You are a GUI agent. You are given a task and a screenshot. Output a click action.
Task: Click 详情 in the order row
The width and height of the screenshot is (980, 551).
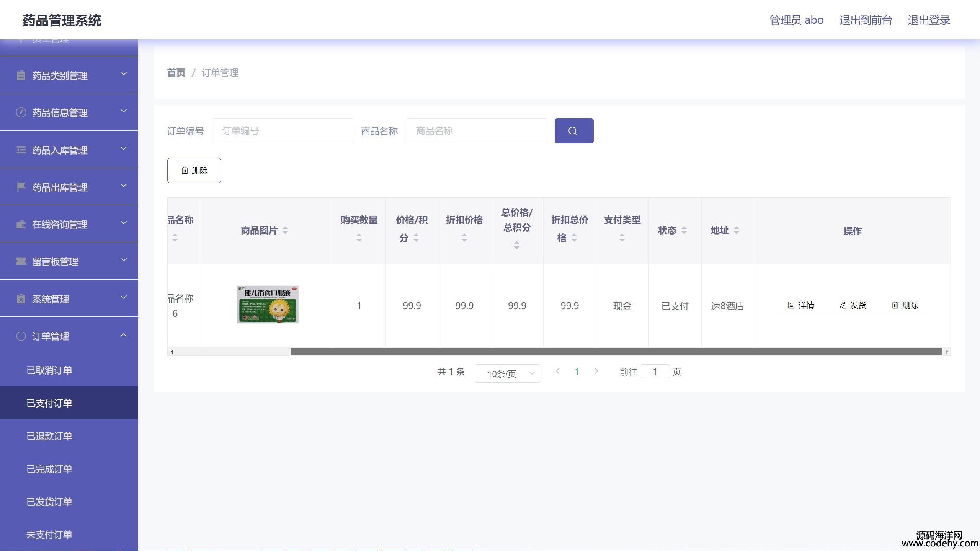tap(801, 305)
